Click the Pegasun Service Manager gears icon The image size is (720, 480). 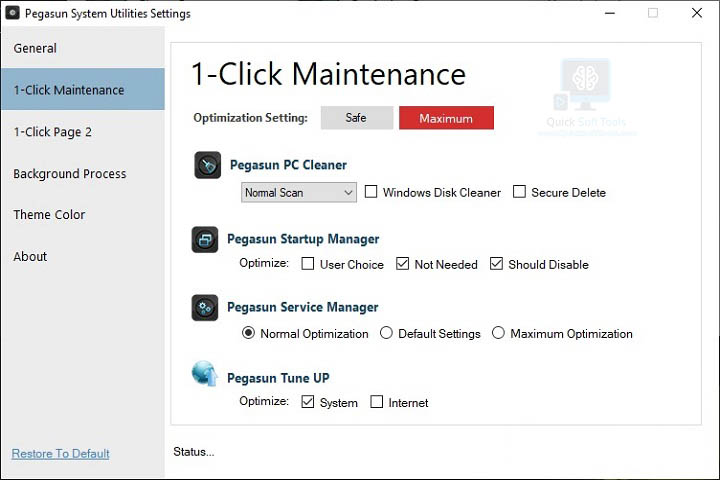[205, 307]
